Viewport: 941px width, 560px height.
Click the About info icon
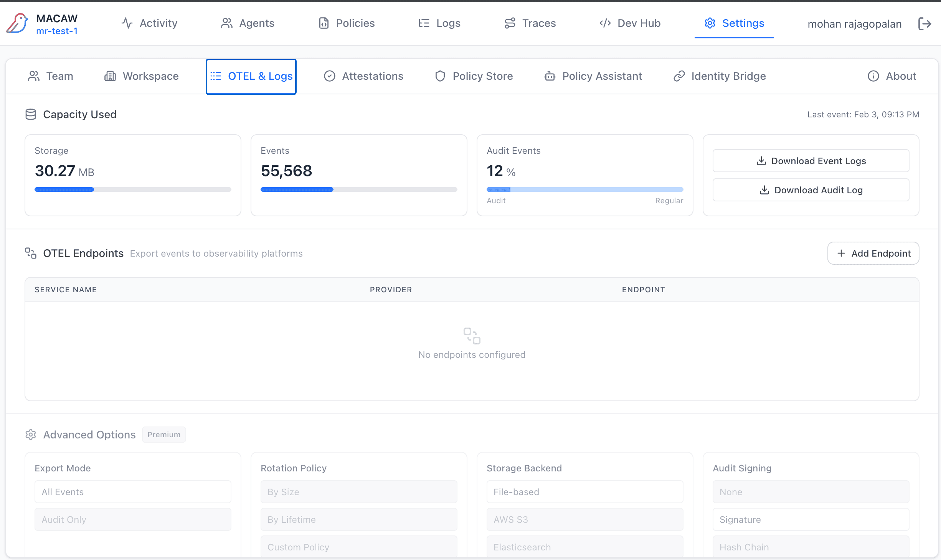(873, 76)
